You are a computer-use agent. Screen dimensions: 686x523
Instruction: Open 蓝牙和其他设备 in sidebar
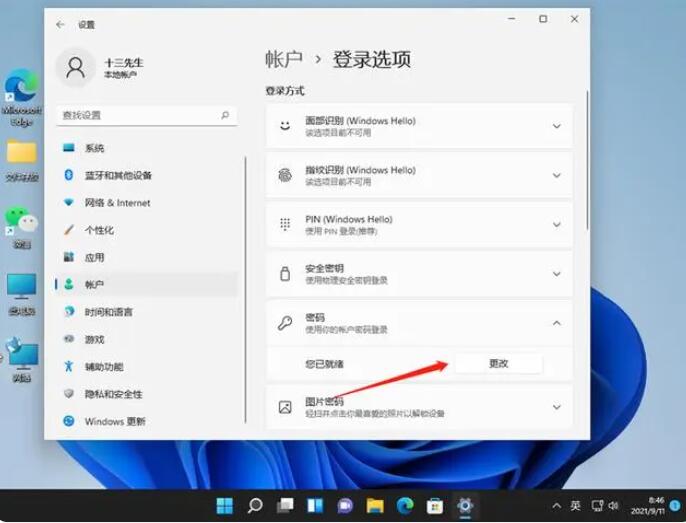(x=118, y=175)
